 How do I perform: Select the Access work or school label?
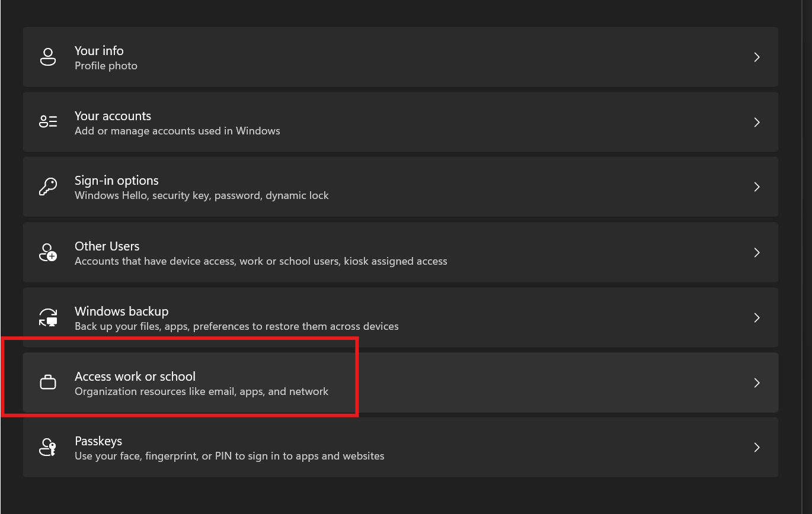pos(135,376)
